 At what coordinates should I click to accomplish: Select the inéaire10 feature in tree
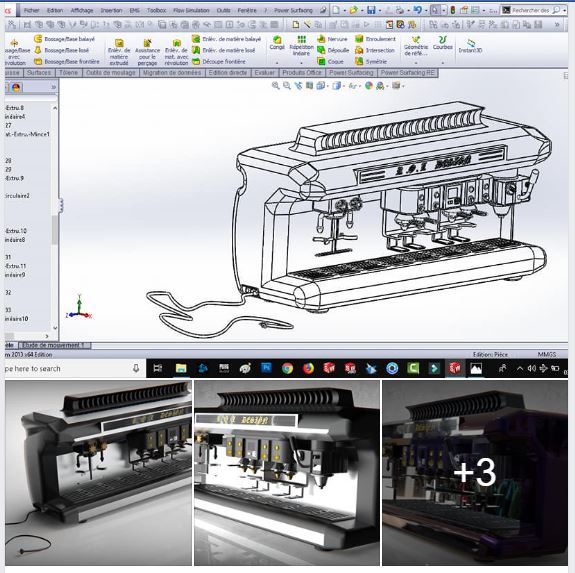click(x=17, y=319)
